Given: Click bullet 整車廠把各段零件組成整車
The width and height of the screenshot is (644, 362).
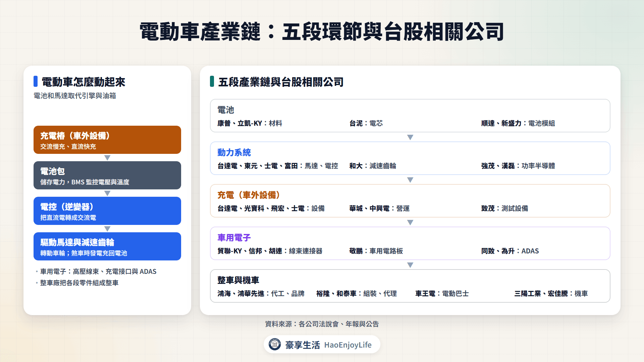Looking at the screenshot, I should 79,283.
